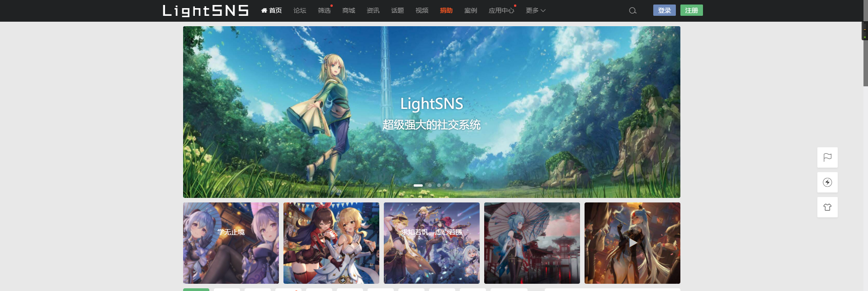The height and width of the screenshot is (291, 868).
Task: Open the 视频 video nav item
Action: (422, 10)
